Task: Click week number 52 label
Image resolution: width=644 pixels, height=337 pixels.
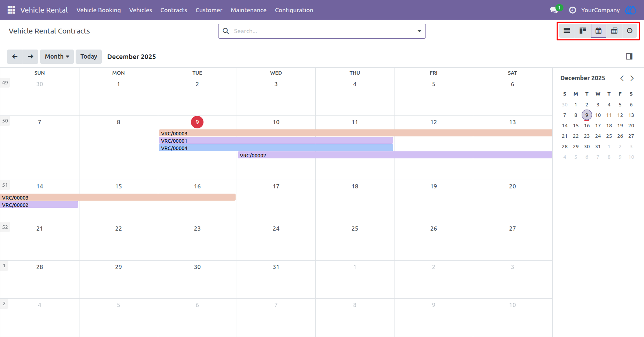Action: (x=5, y=227)
